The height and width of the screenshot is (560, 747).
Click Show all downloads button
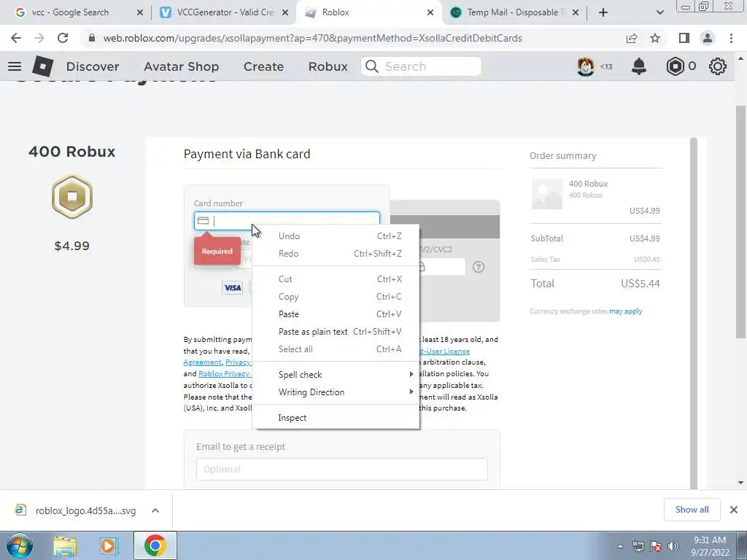[692, 510]
